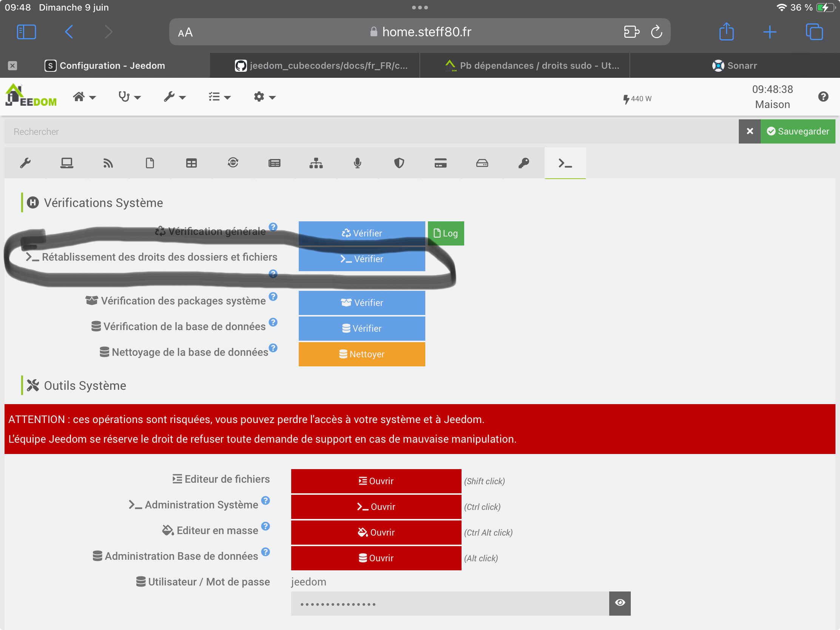840x630 pixels.
Task: Click Vérifier for packages système
Action: pos(361,303)
